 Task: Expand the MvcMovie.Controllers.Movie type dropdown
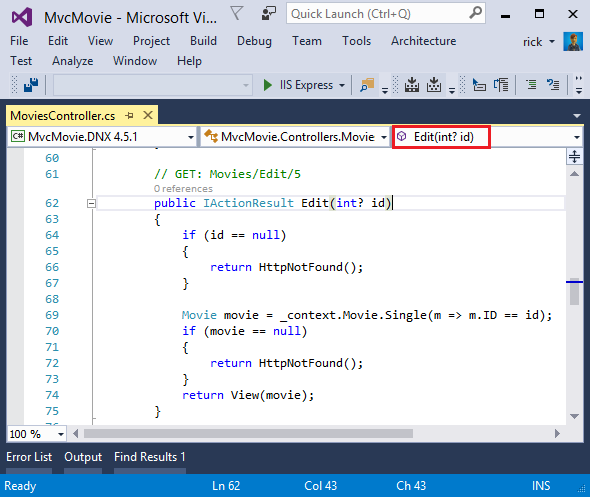coord(295,137)
